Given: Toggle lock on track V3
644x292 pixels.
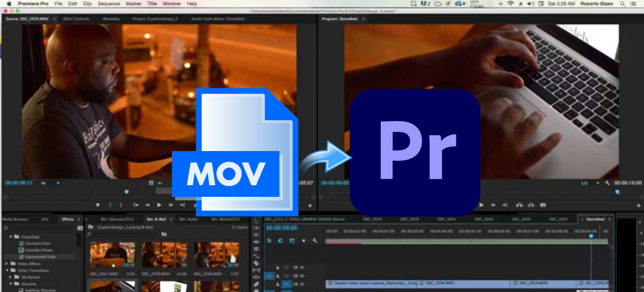Looking at the screenshot, I should point(278,268).
